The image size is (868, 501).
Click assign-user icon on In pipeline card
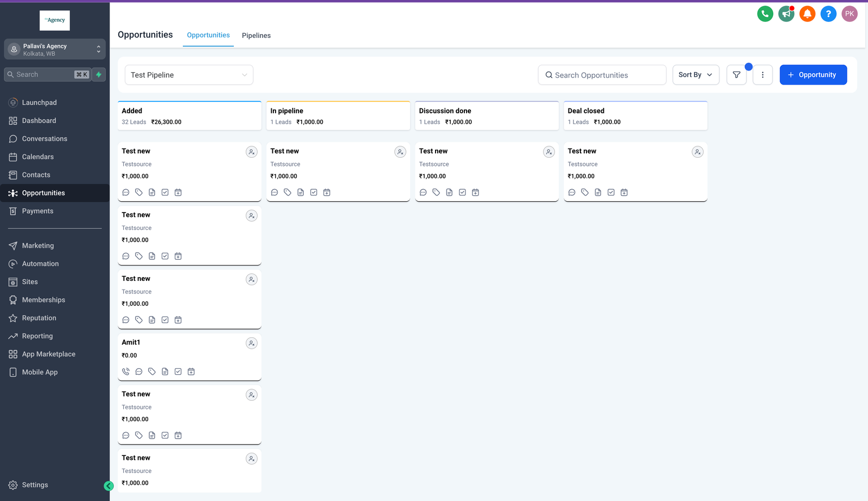point(400,152)
